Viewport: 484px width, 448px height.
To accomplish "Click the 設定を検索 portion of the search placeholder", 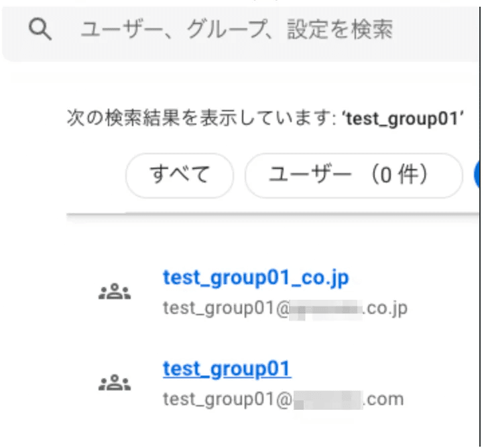I will 340,30.
